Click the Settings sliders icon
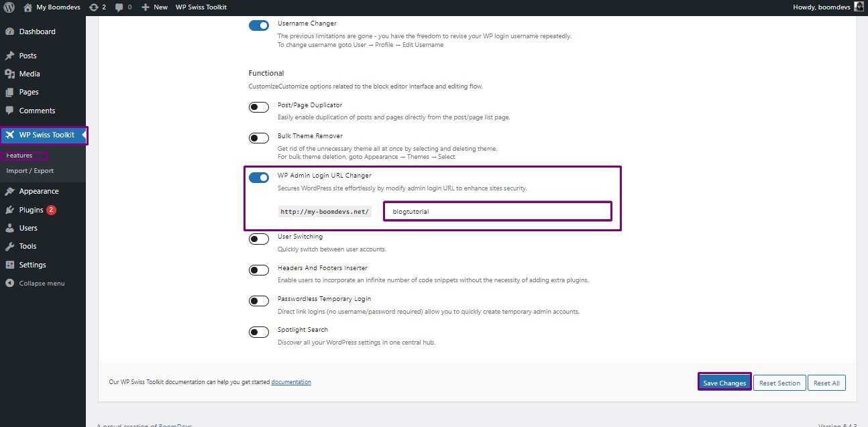Viewport: 868px width, 427px height. pos(9,265)
